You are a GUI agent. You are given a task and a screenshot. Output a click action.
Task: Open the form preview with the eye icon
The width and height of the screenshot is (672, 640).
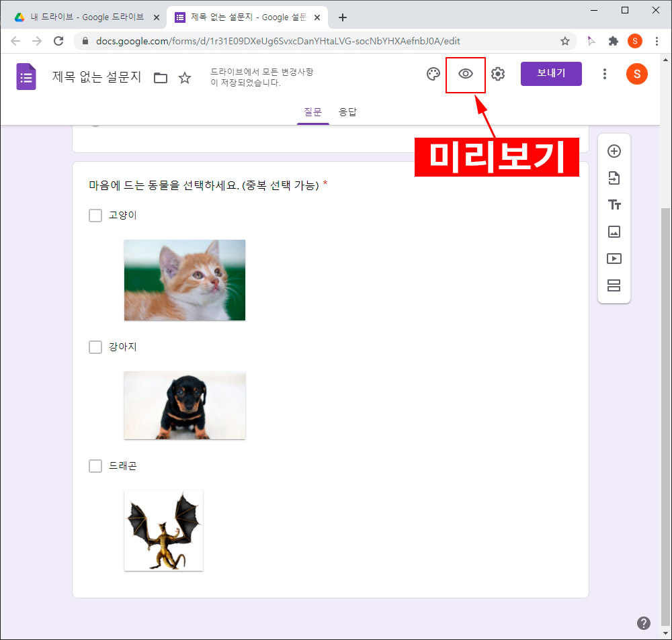466,74
